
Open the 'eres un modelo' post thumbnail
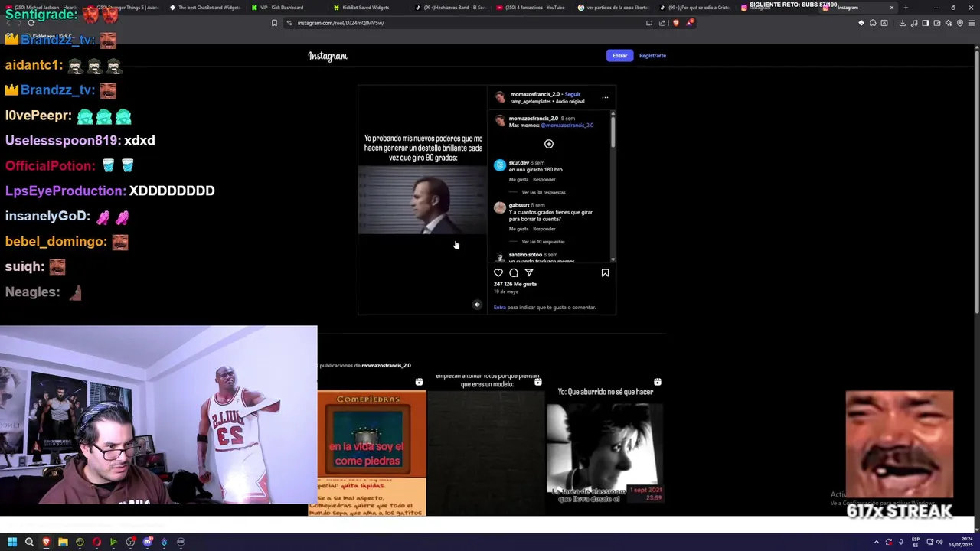[x=486, y=444]
